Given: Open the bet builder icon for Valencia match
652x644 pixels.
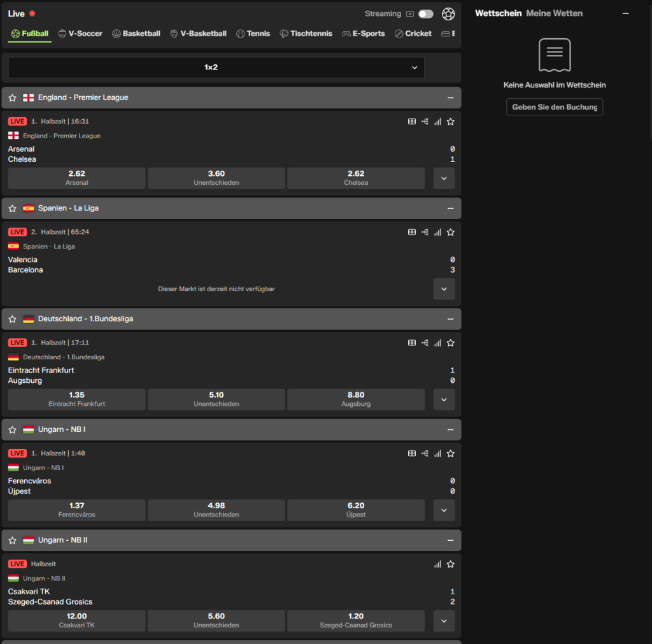Looking at the screenshot, I should point(425,232).
